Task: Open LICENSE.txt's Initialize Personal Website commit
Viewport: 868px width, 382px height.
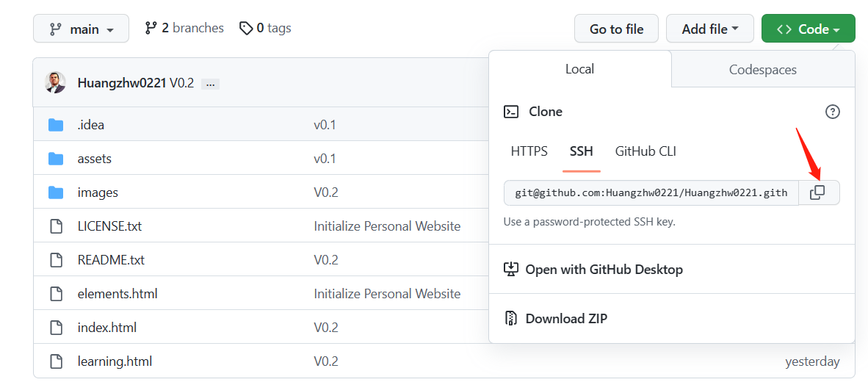Action: pos(387,226)
